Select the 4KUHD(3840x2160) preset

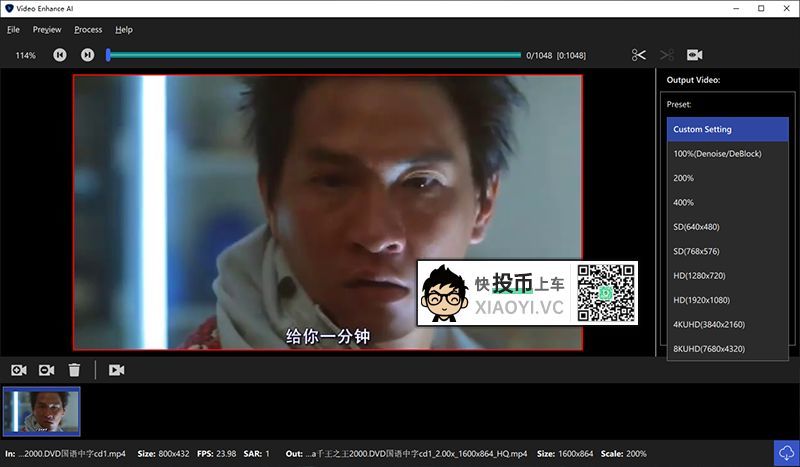(728, 325)
